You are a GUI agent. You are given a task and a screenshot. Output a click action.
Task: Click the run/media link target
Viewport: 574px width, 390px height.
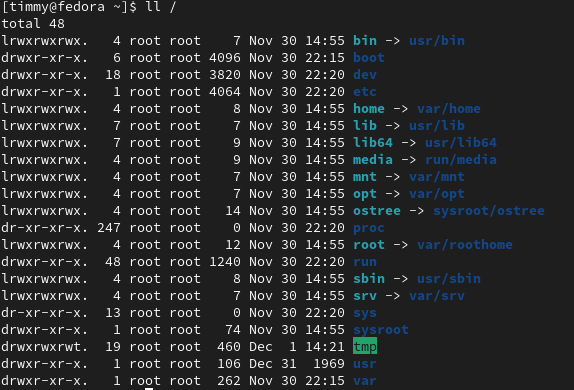click(461, 160)
